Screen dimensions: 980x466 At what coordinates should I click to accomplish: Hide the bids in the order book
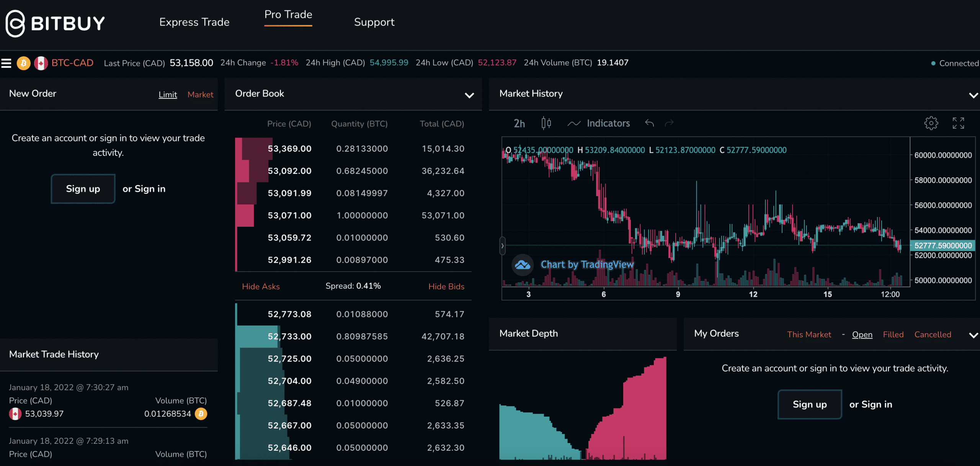446,286
